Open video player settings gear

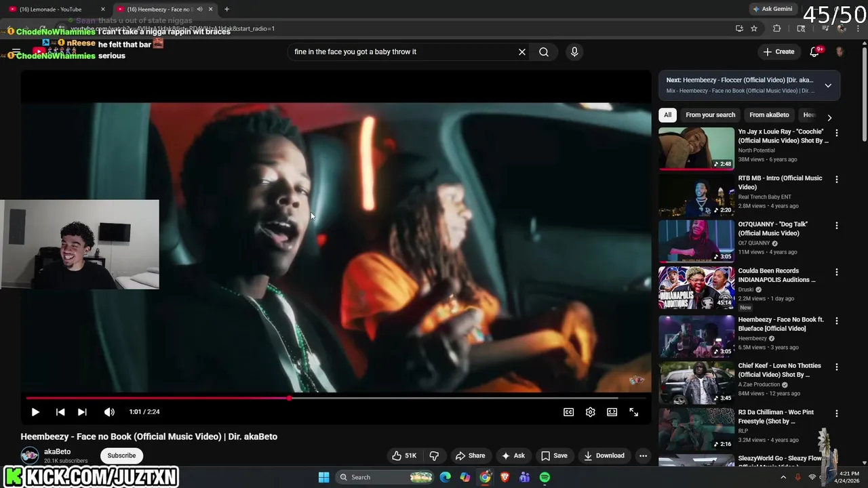[x=591, y=412]
